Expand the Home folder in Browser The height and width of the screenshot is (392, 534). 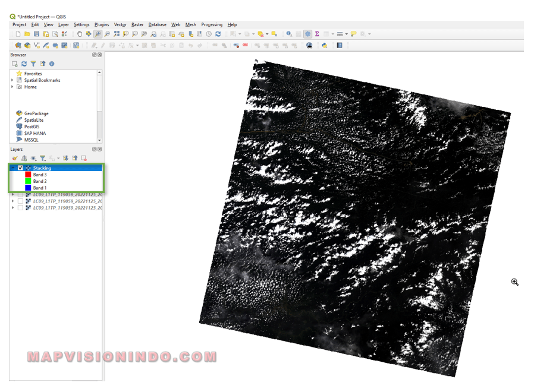click(x=12, y=87)
